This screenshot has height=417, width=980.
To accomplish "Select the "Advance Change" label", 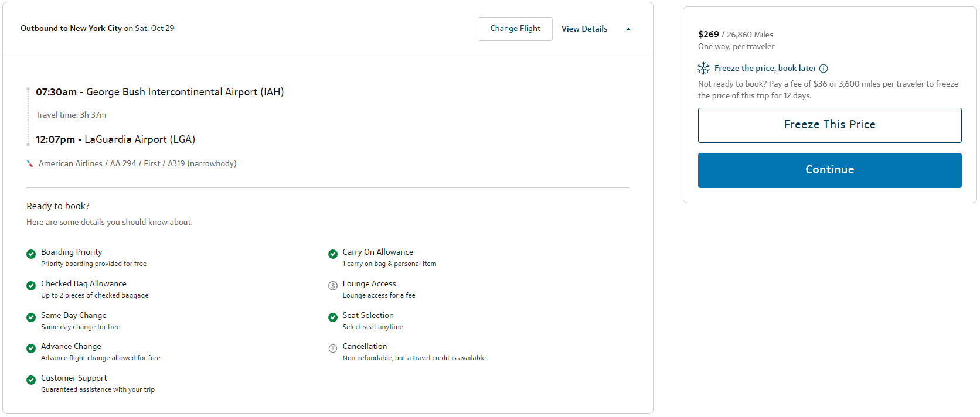I will tap(71, 346).
